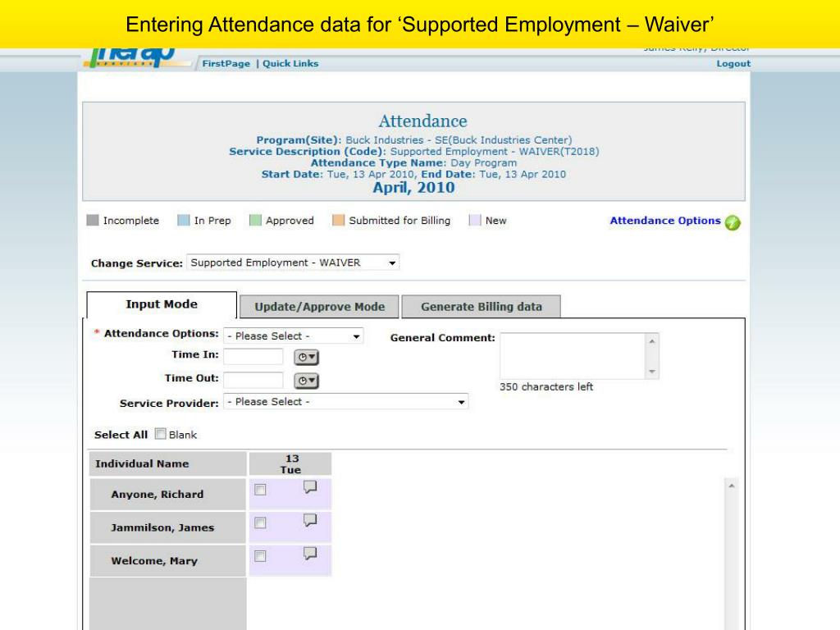Click the '13 Tue' column header
Image resolution: width=840 pixels, height=630 pixels.
[290, 464]
